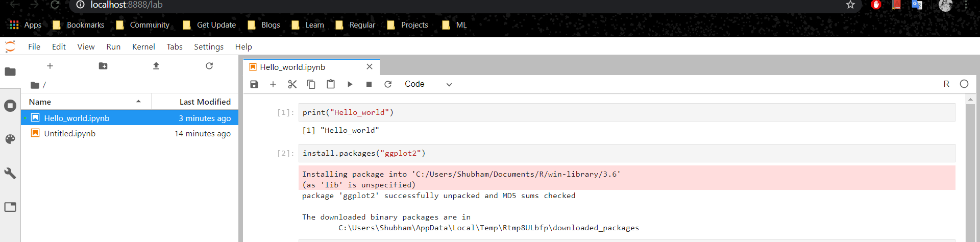Save the notebook with the disk icon
The height and width of the screenshot is (242, 980).
click(x=254, y=84)
